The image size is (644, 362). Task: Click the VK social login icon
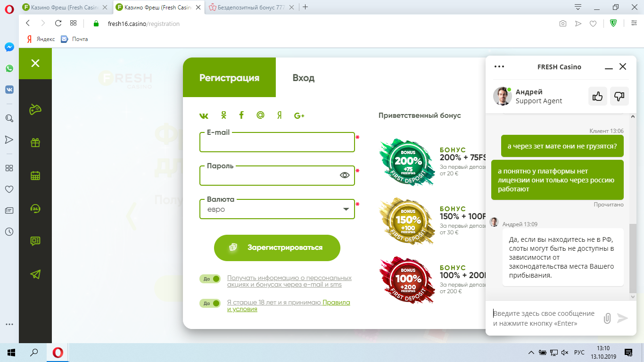204,115
